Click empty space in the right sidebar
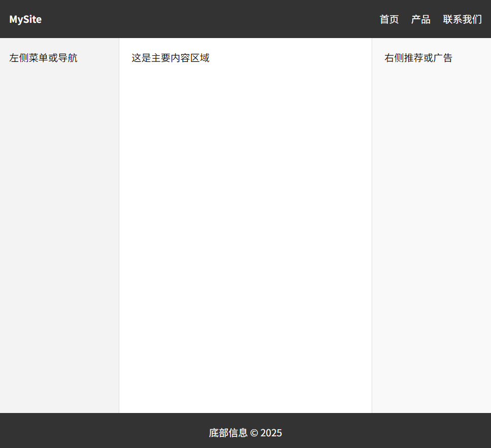Image resolution: width=491 pixels, height=448 pixels. [x=432, y=228]
